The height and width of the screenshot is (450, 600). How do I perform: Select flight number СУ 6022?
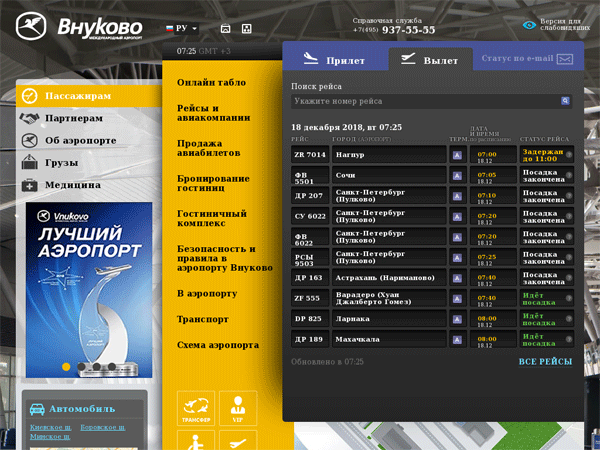[x=310, y=216]
